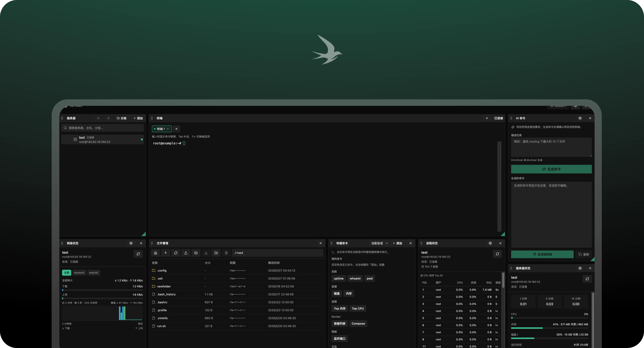Run the pwd quick command
The width and height of the screenshot is (644, 348).
[369, 279]
